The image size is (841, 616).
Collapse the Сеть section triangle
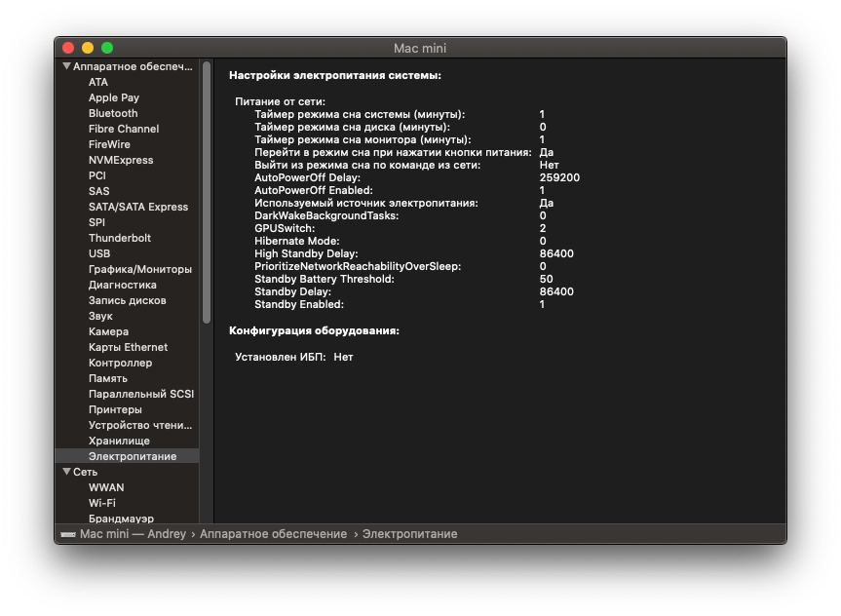click(66, 472)
